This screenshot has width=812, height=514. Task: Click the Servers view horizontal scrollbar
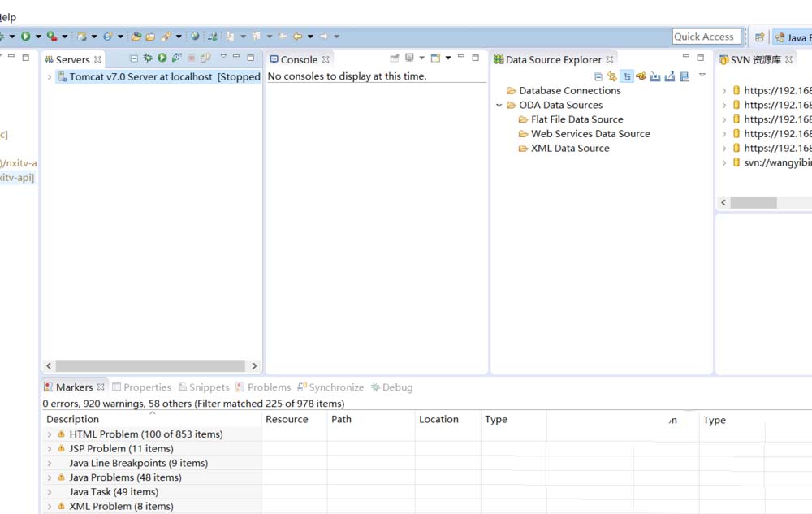pyautogui.click(x=151, y=365)
